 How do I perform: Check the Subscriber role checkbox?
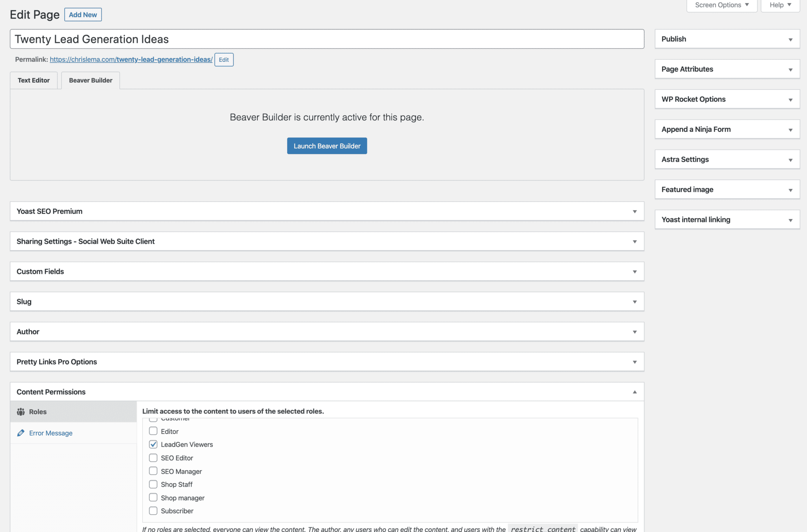coord(153,511)
